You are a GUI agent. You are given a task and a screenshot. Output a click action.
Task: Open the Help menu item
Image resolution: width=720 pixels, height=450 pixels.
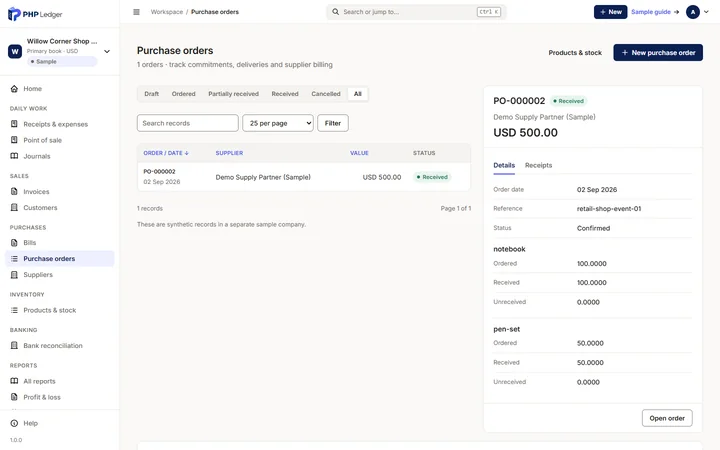click(x=60, y=423)
